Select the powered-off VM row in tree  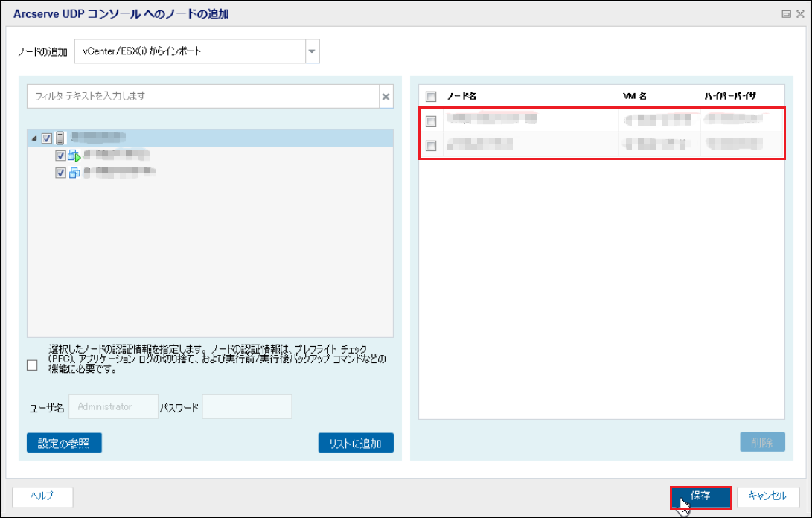(210, 173)
